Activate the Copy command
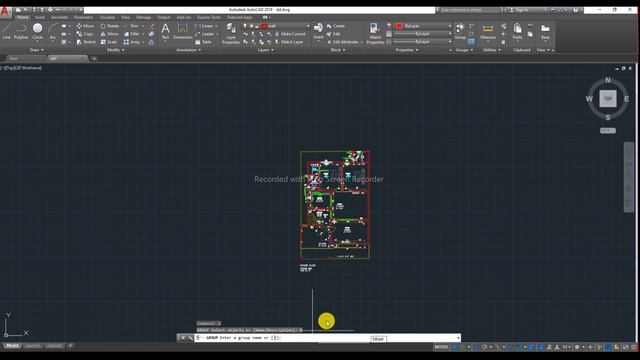The width and height of the screenshot is (640, 360). point(85,34)
